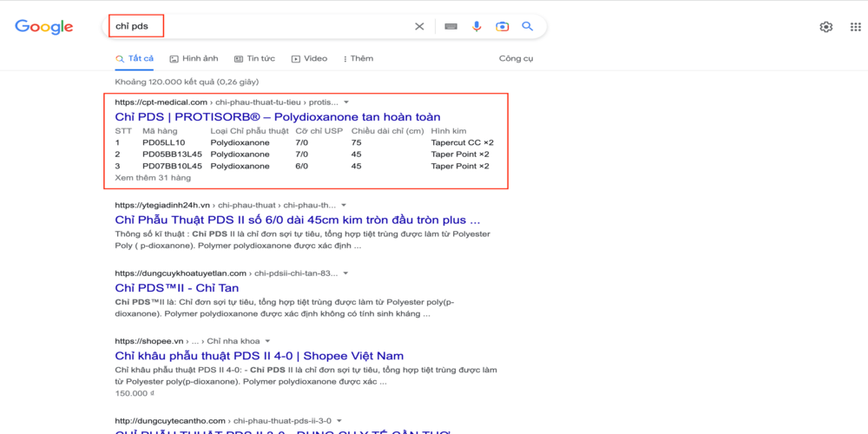Expand shopee.vn result options arrow
The image size is (868, 434).
pos(266,341)
